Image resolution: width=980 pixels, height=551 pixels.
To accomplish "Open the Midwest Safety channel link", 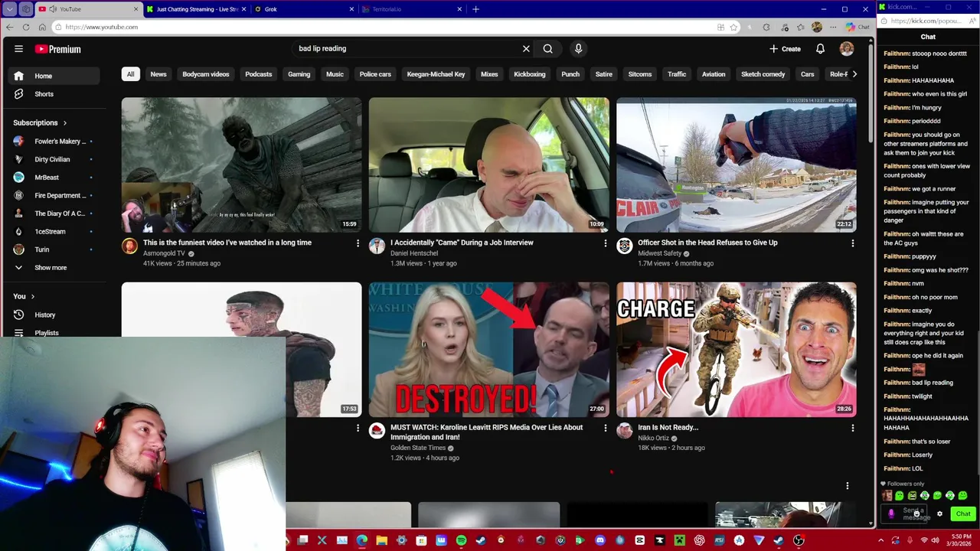I will [x=659, y=253].
